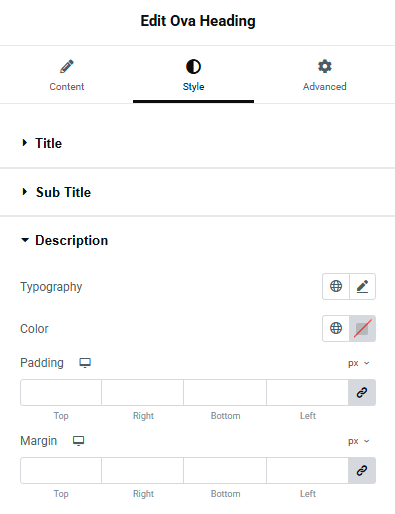Click the Padding responsive desktop device icon
This screenshot has width=395, height=514.
85,363
